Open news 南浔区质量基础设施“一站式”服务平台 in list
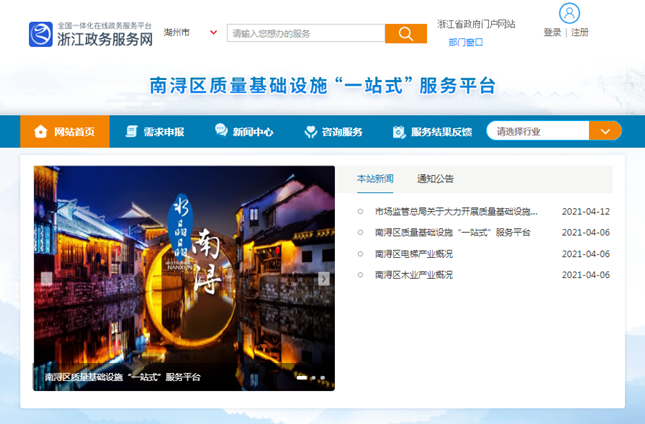Viewport: 645px width, 424px height. click(x=452, y=232)
